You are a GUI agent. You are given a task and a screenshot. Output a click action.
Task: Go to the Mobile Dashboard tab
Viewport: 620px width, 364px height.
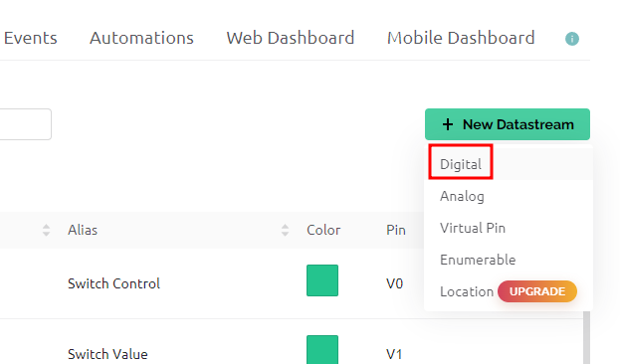point(461,39)
